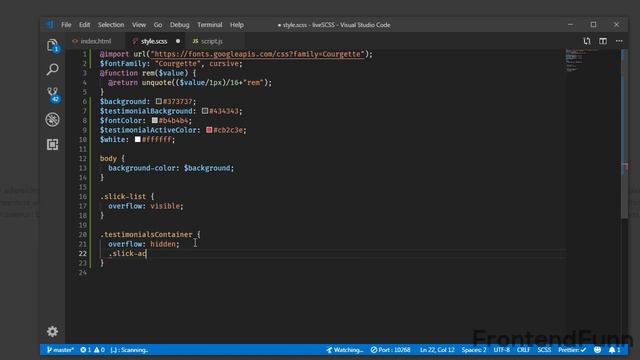The image size is (640, 360).
Task: Click the errors and warnings counter
Action: tap(92, 350)
